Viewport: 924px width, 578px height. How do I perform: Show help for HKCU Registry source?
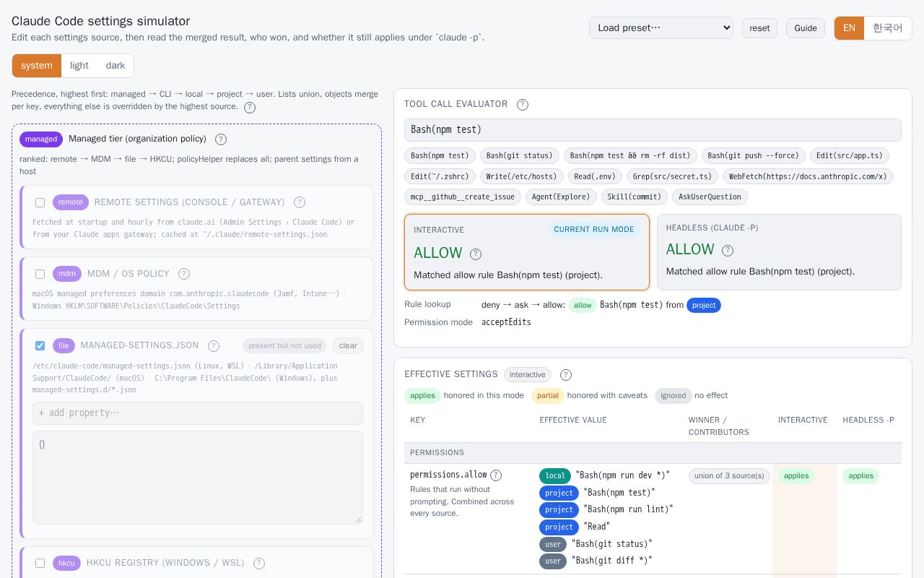click(259, 564)
